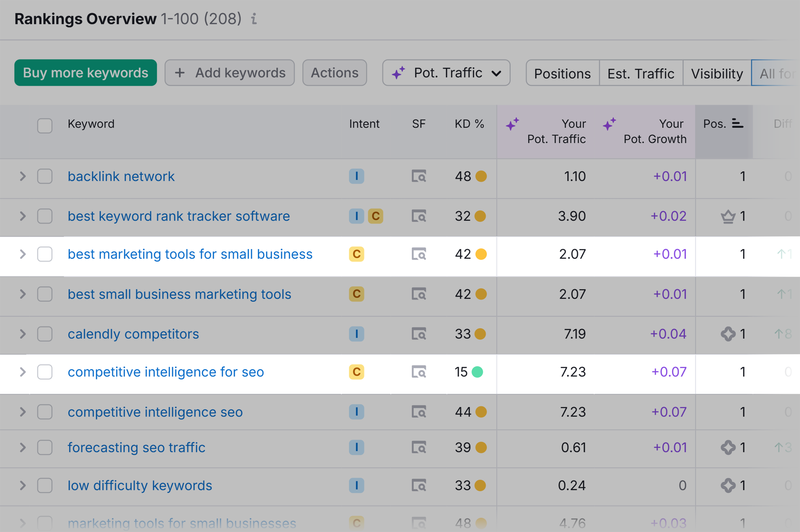Open the Pot. Traffic dropdown menu
Viewport: 800px width, 532px height.
445,73
